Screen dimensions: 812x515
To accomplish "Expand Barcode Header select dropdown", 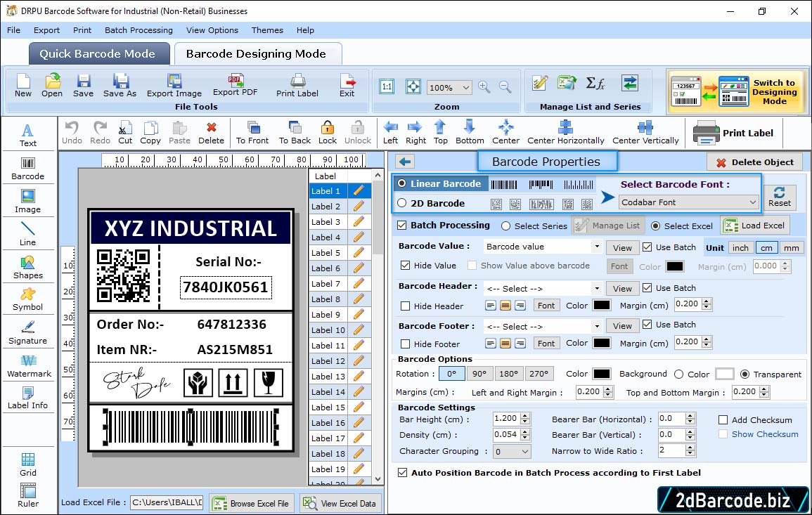I will click(597, 288).
